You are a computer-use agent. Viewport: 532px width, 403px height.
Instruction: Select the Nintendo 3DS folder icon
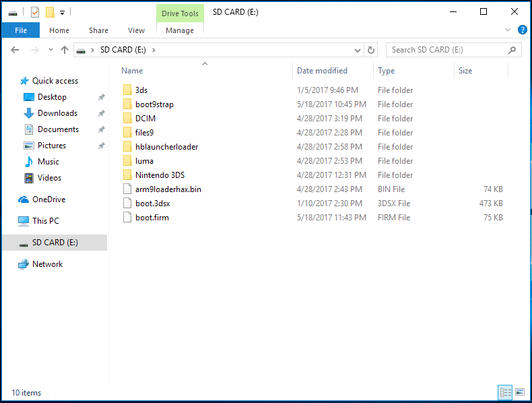127,175
